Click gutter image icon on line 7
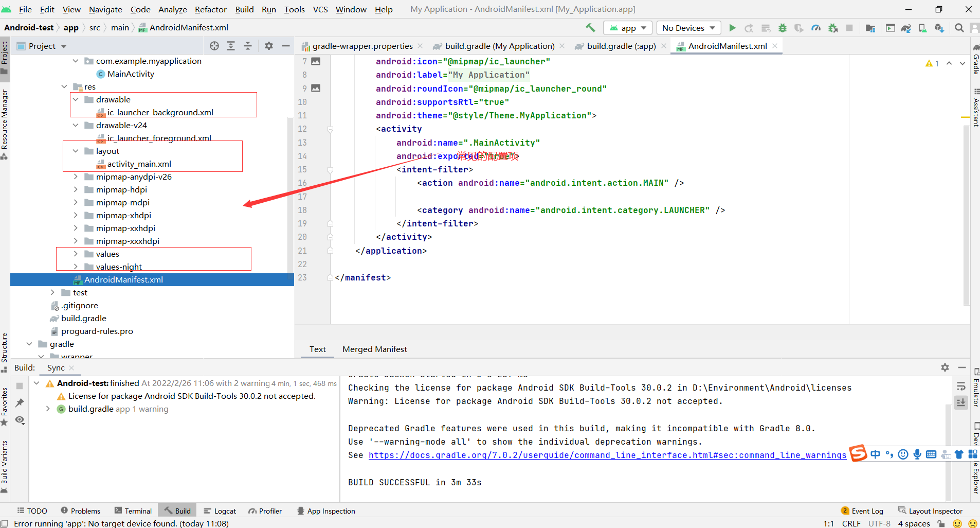Viewport: 980px width, 528px height. click(x=316, y=61)
